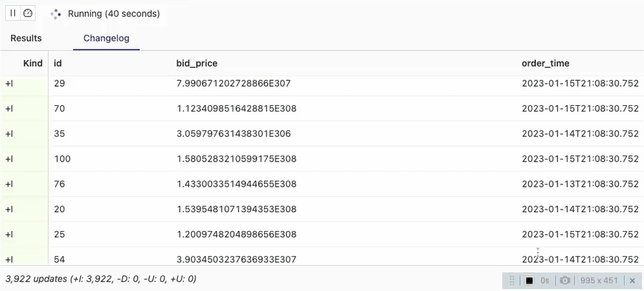Click order_time cell of id 35 row
The image size is (644, 291).
[x=580, y=134]
